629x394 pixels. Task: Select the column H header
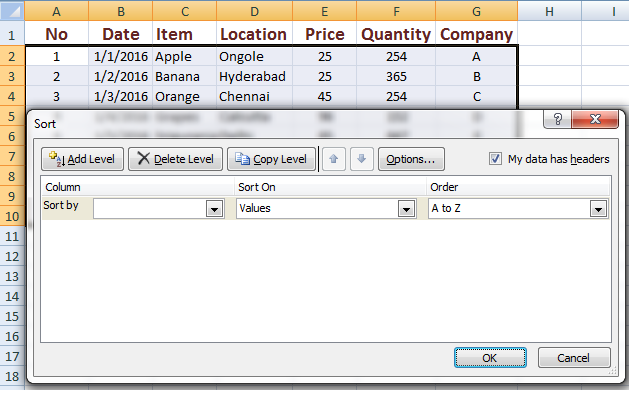(549, 11)
